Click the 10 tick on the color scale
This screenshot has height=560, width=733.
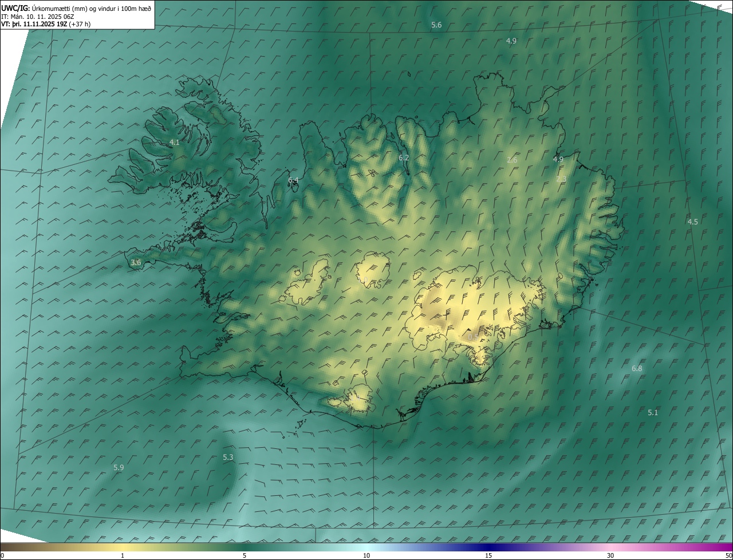click(366, 555)
